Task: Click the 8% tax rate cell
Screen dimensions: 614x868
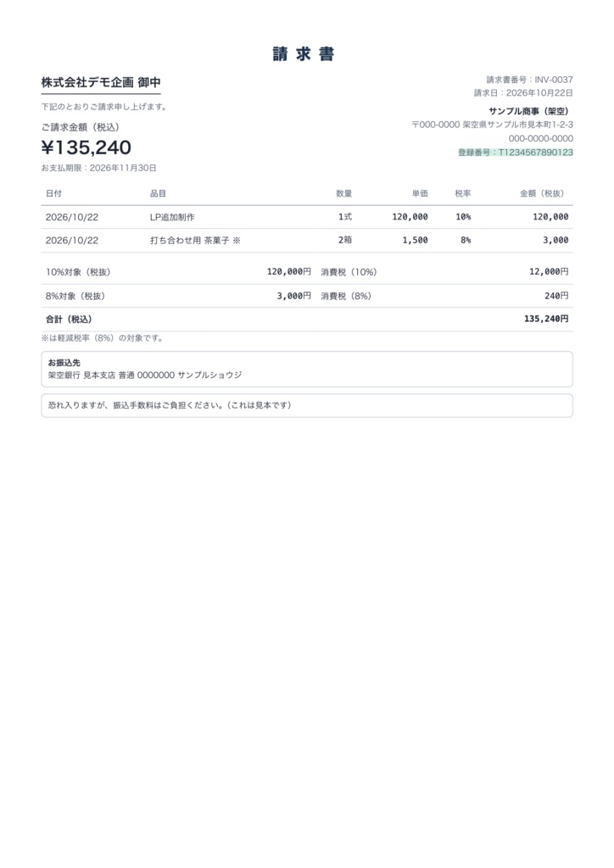Action: (466, 240)
